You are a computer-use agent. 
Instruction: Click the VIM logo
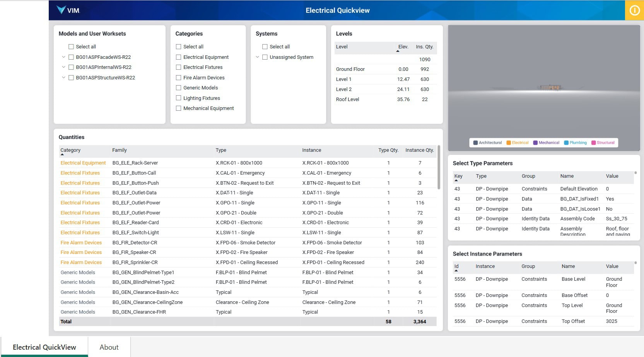tap(68, 10)
